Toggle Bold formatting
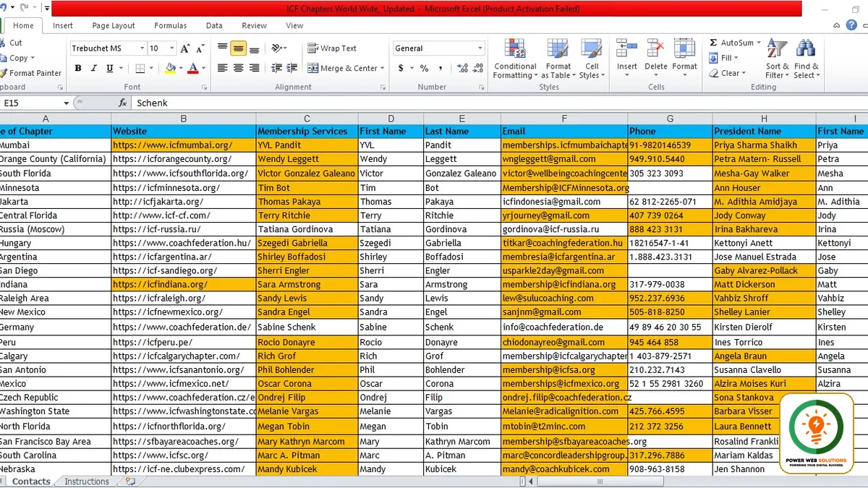Viewport: 868px width, 488px height. point(77,69)
